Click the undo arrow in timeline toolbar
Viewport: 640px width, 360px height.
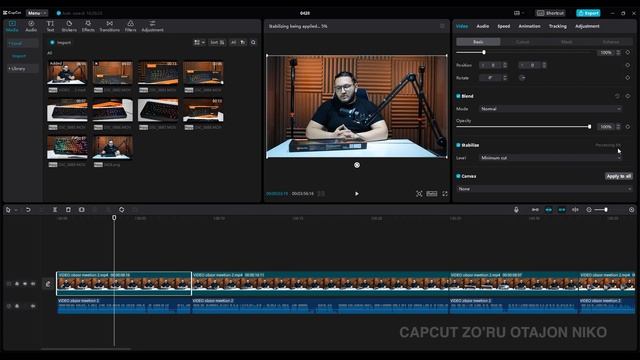point(28,210)
